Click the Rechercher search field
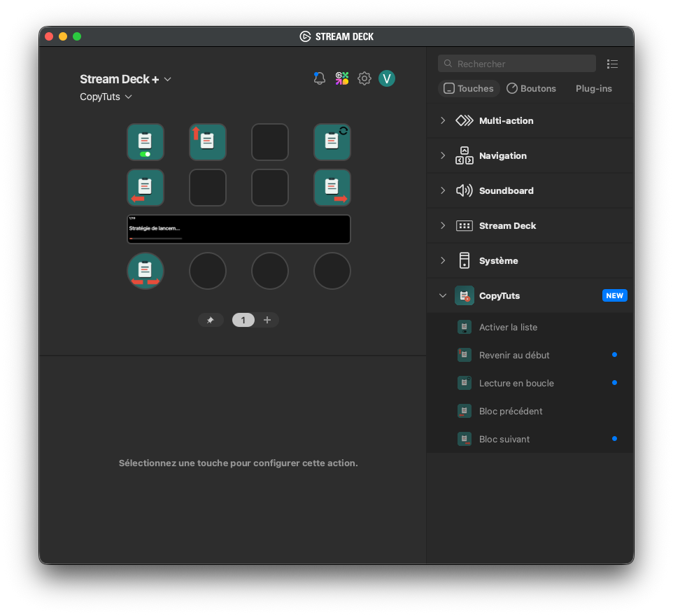The height and width of the screenshot is (616, 673). point(517,64)
